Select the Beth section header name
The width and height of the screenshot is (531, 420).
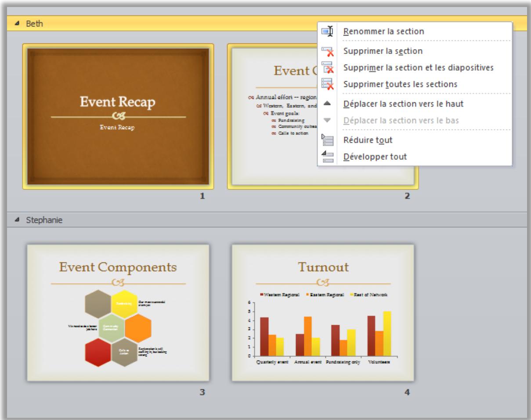33,24
